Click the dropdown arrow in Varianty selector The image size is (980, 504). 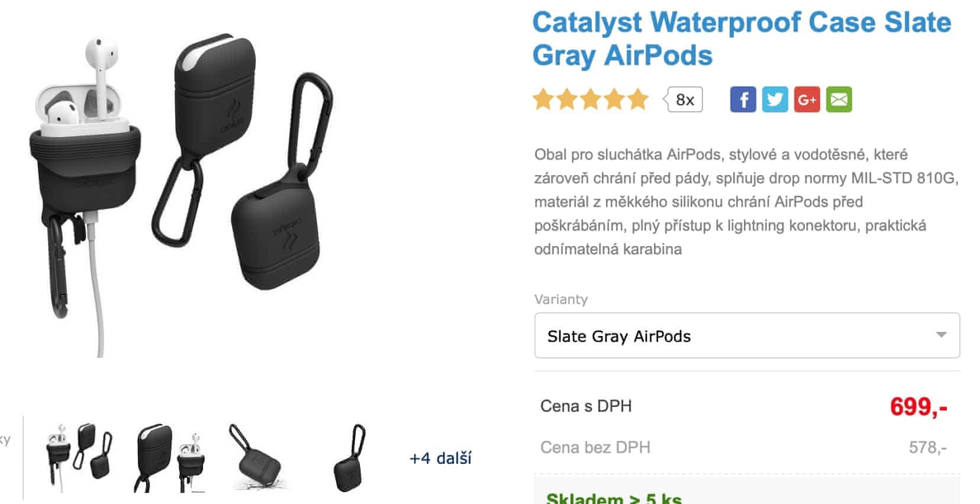point(941,335)
